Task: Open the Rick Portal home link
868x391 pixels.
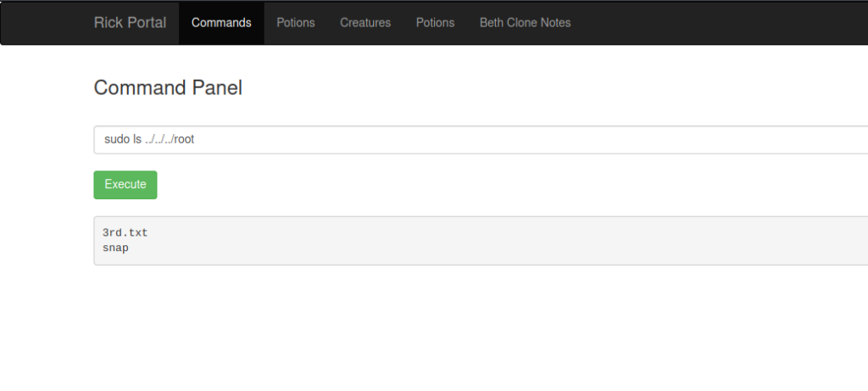Action: click(130, 23)
